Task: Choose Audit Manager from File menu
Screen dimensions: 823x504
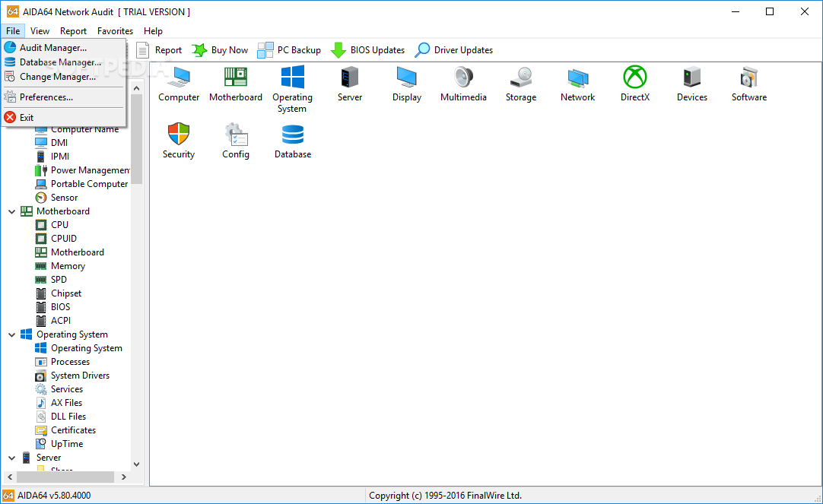Action: pos(63,48)
